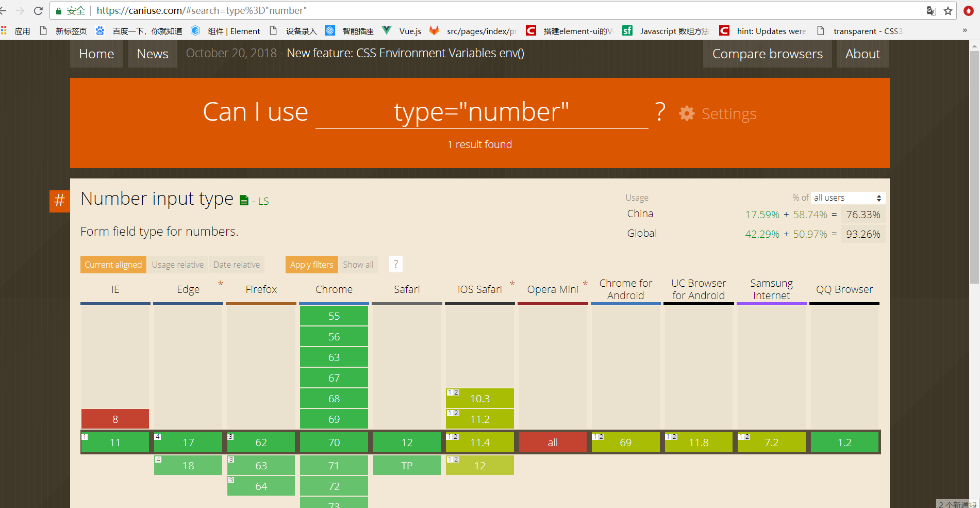Open the GitLab src/pages/index bookmark
980x508 pixels.
coord(473,31)
